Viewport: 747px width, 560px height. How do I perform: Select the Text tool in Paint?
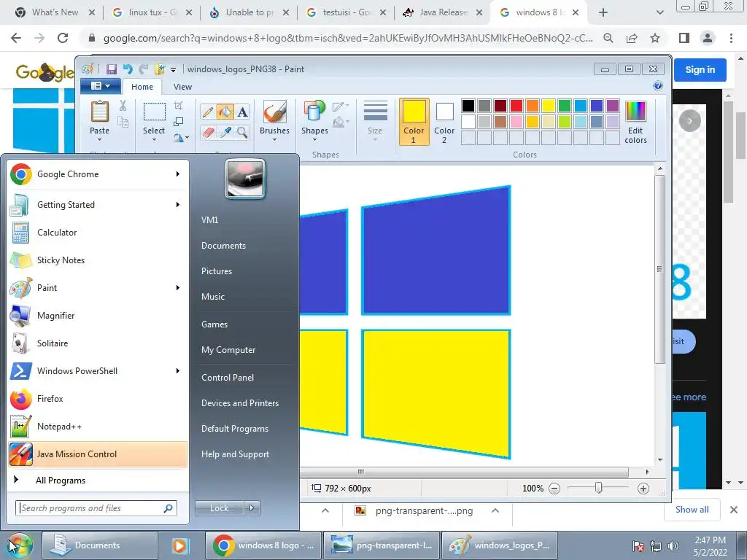[x=242, y=112]
